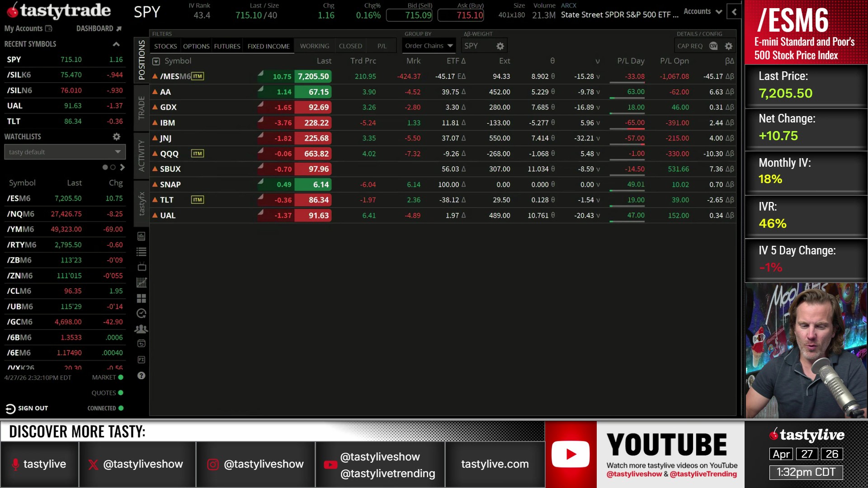868x488 pixels.
Task: Toggle the OPTIONS positions filter
Action: click(196, 46)
